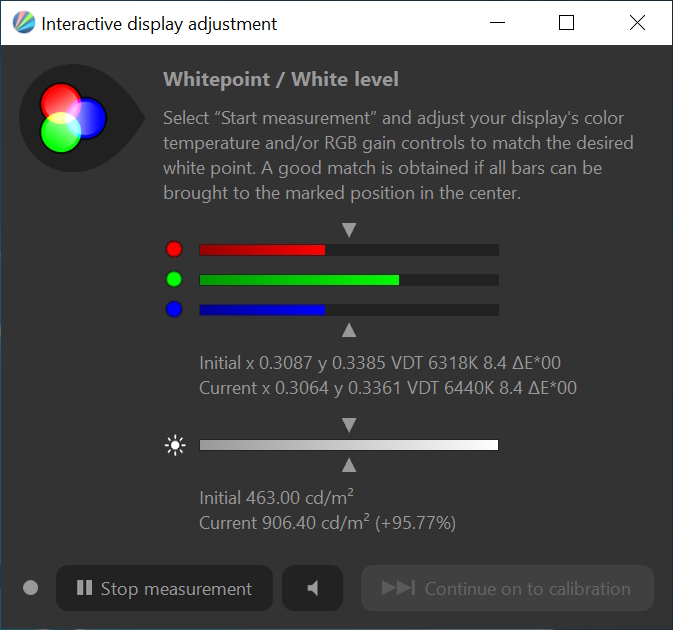673x630 pixels.
Task: Toggle the measurement sound speaker button
Action: (312, 588)
